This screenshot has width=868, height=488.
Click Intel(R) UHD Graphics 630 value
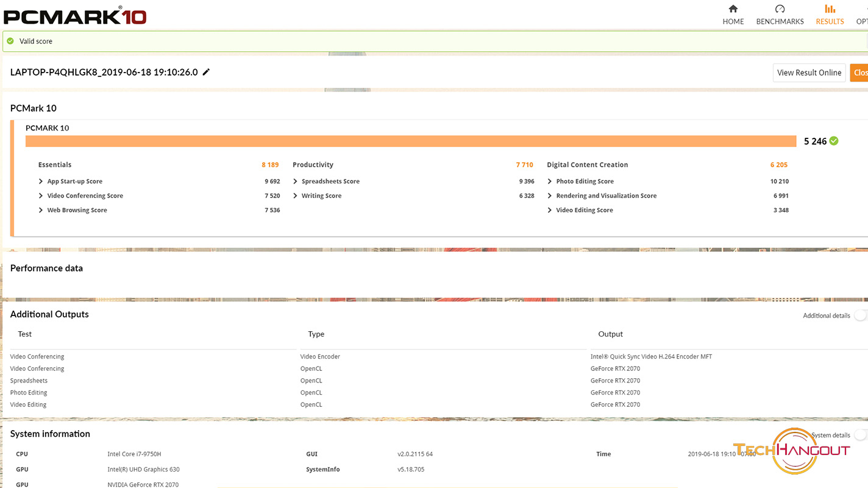tap(143, 469)
